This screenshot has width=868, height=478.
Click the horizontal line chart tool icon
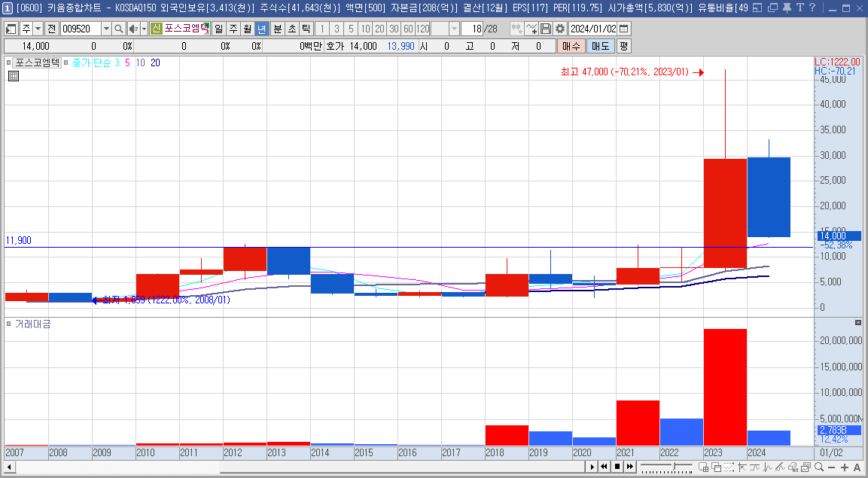tap(756, 467)
